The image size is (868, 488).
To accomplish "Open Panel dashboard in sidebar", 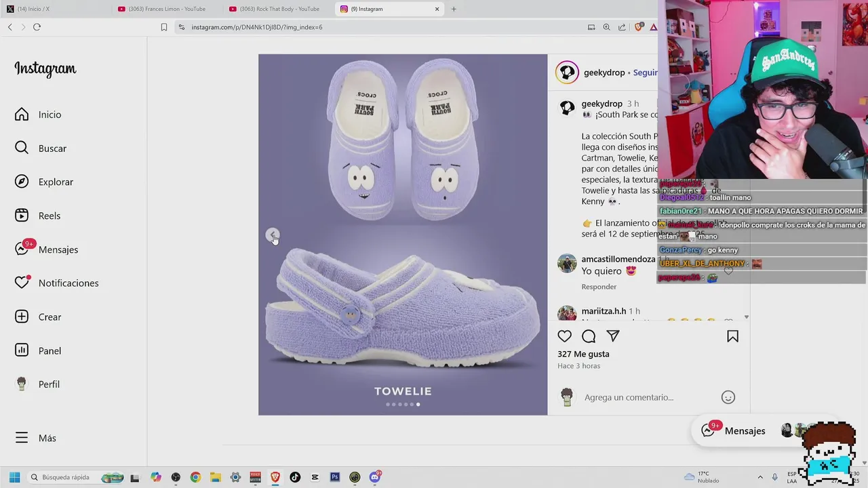I will tap(38, 350).
